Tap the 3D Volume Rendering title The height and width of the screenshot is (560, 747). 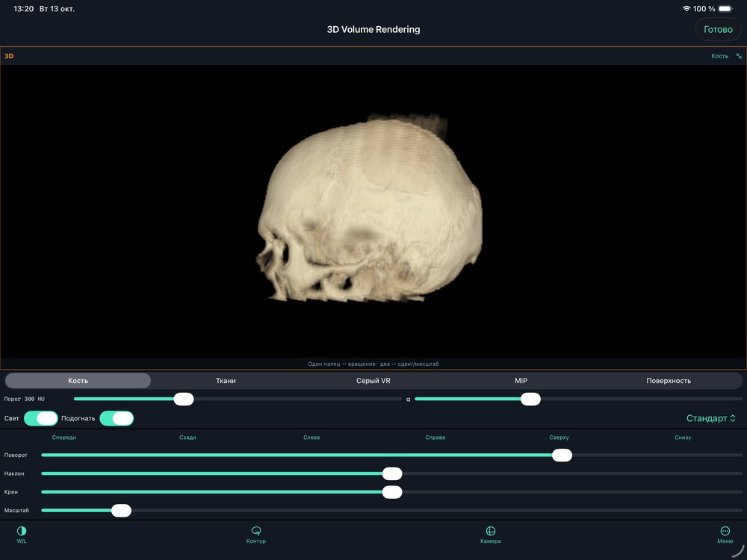373,30
